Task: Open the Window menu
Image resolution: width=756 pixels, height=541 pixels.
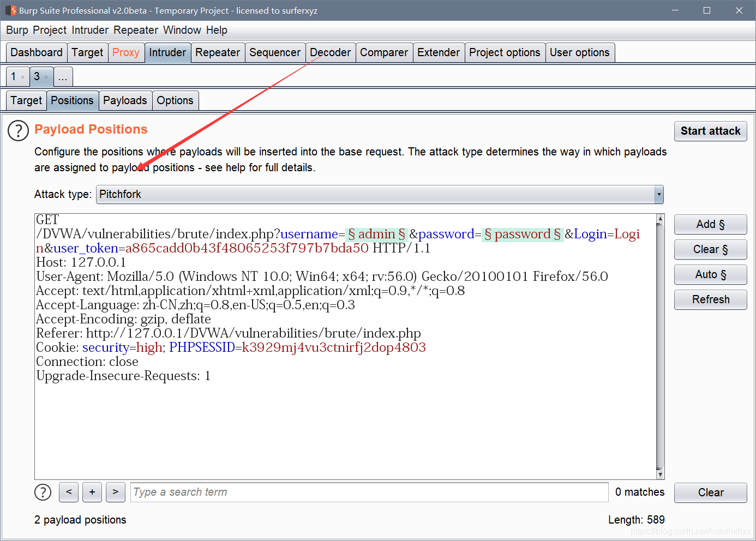Action: [x=182, y=30]
